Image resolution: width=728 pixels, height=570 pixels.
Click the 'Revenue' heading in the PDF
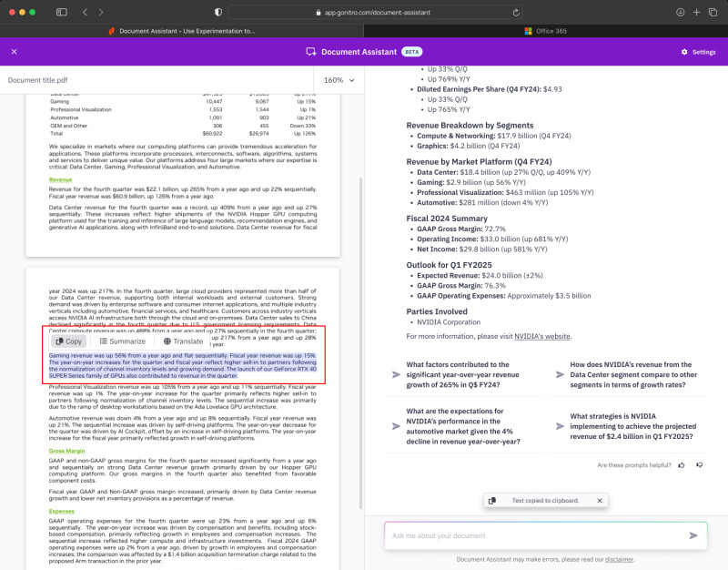[60, 179]
